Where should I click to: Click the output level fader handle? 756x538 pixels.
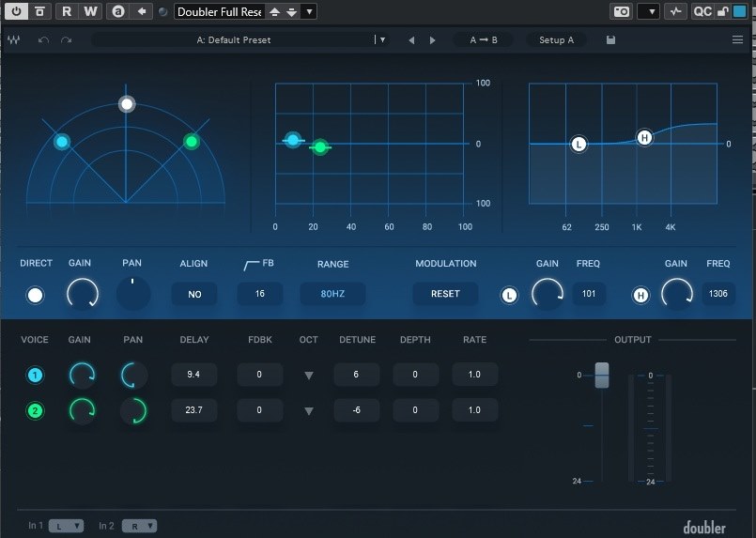click(602, 374)
